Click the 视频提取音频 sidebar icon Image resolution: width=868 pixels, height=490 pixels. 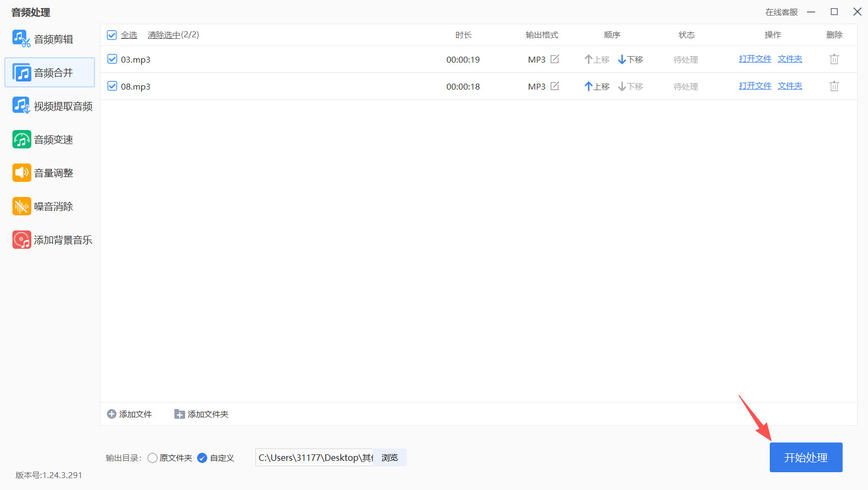pyautogui.click(x=21, y=106)
